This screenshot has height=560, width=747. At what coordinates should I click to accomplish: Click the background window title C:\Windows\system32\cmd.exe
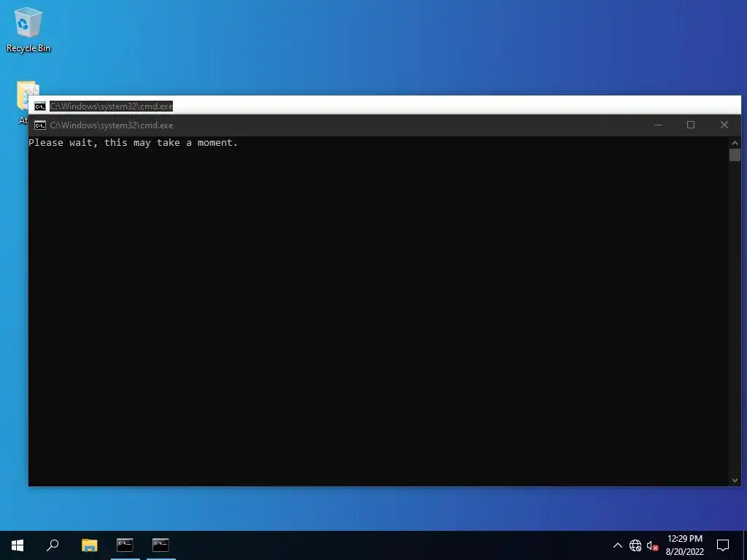(111, 106)
